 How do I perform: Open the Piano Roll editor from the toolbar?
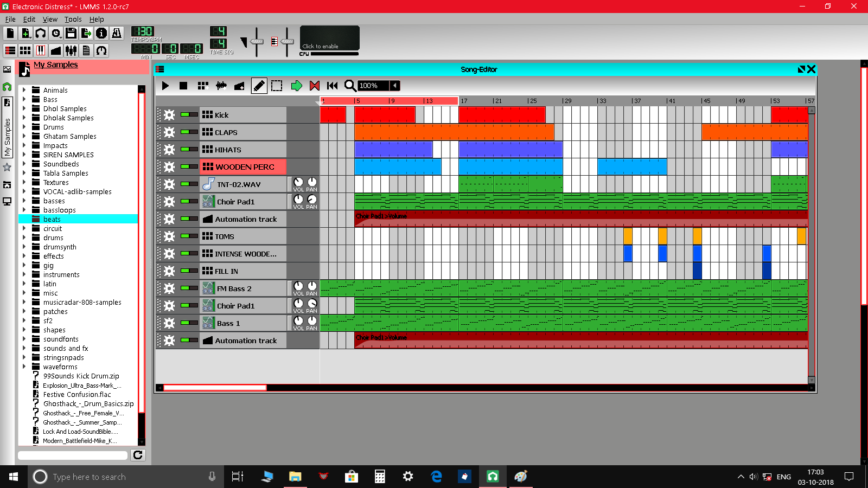[41, 50]
